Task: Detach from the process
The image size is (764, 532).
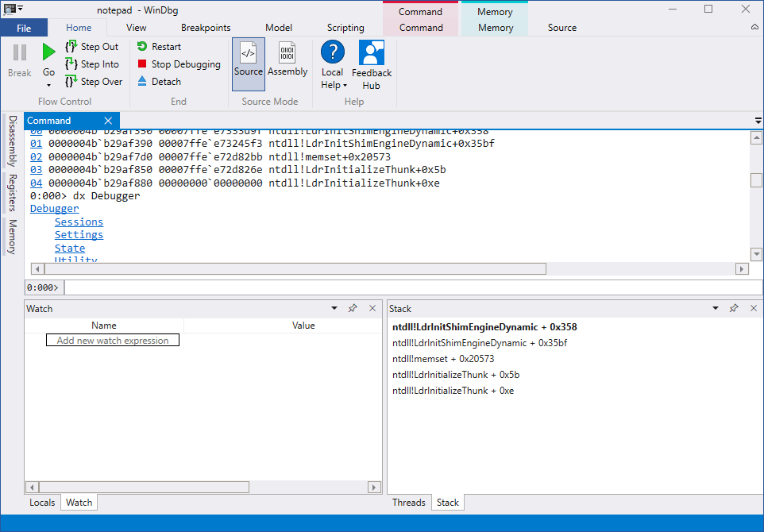Action: pyautogui.click(x=159, y=82)
